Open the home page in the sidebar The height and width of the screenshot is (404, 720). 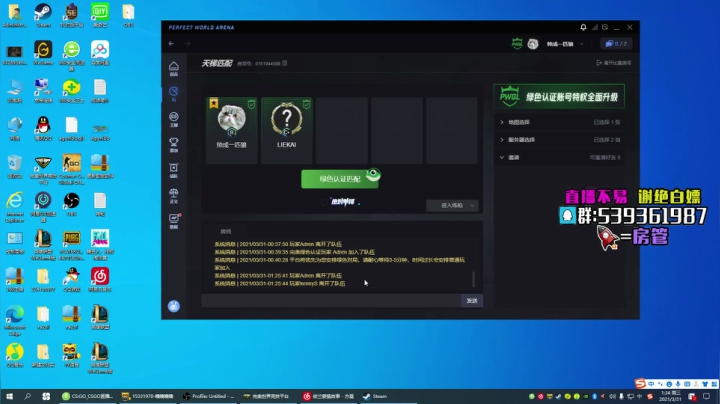pyautogui.click(x=174, y=68)
